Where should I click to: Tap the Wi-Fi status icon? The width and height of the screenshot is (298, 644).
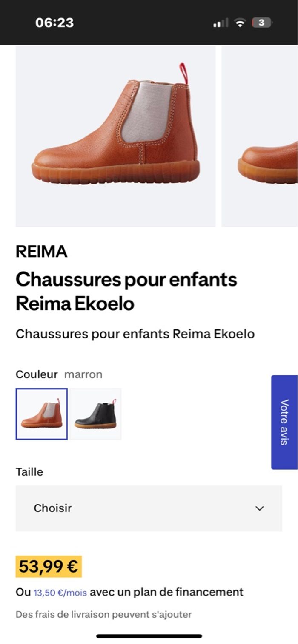pos(240,23)
